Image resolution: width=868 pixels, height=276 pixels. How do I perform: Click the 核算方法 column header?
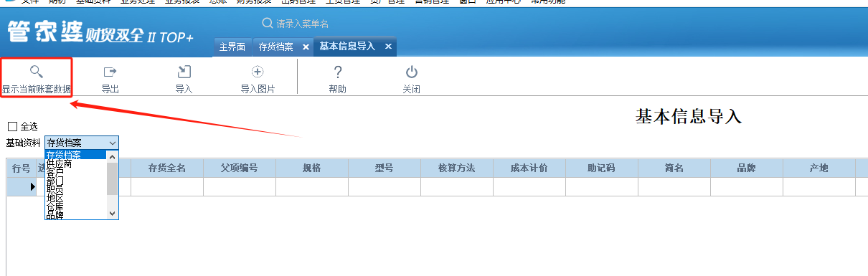click(457, 168)
